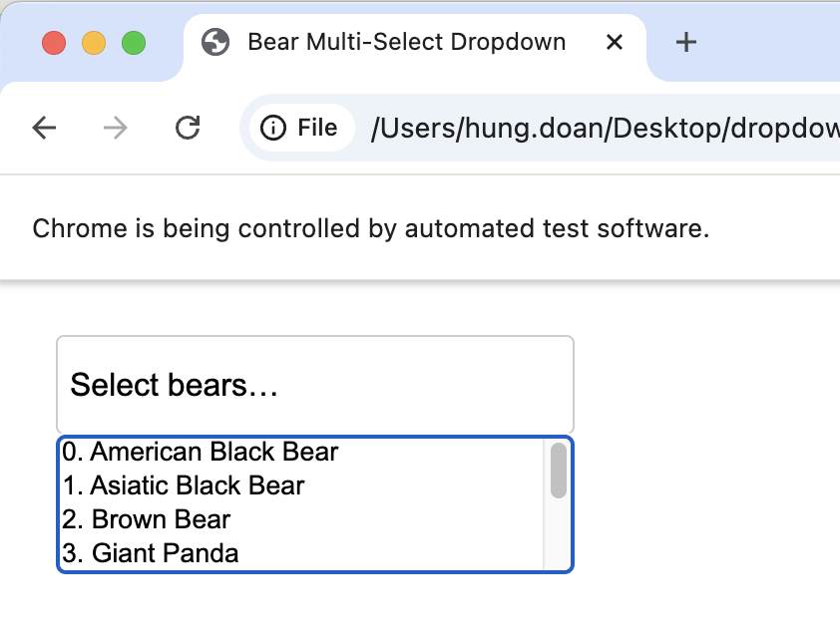Open the File site information chip

click(x=299, y=128)
